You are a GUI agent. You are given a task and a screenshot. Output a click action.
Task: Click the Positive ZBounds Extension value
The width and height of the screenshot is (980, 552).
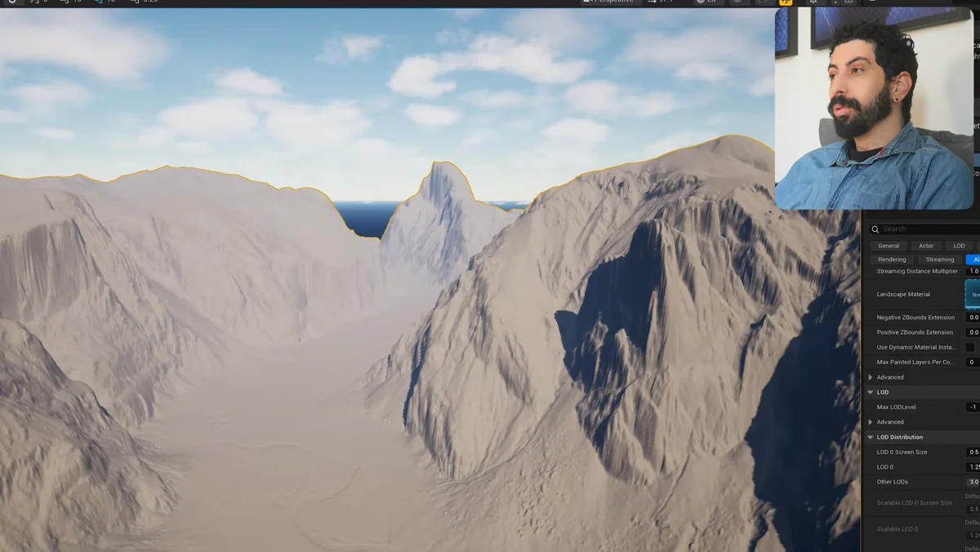[x=973, y=332]
